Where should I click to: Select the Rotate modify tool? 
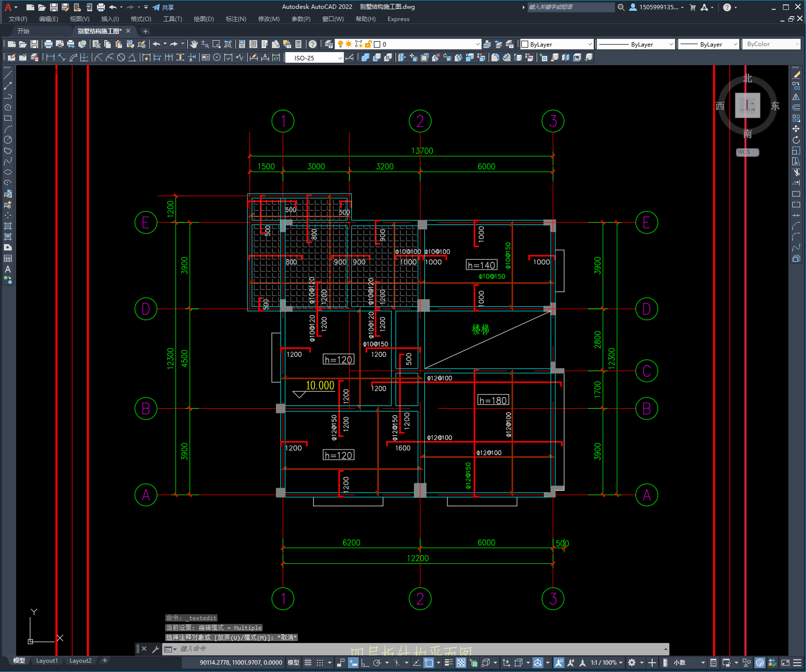(x=796, y=140)
